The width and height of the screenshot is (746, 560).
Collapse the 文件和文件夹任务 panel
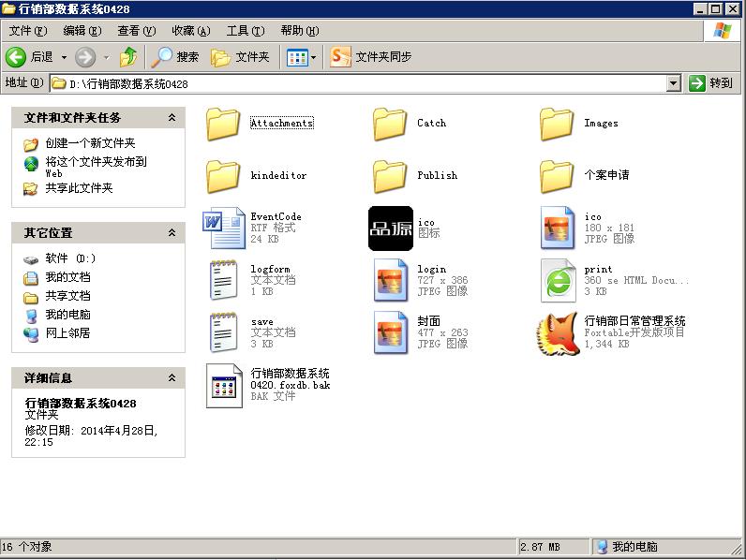(172, 117)
